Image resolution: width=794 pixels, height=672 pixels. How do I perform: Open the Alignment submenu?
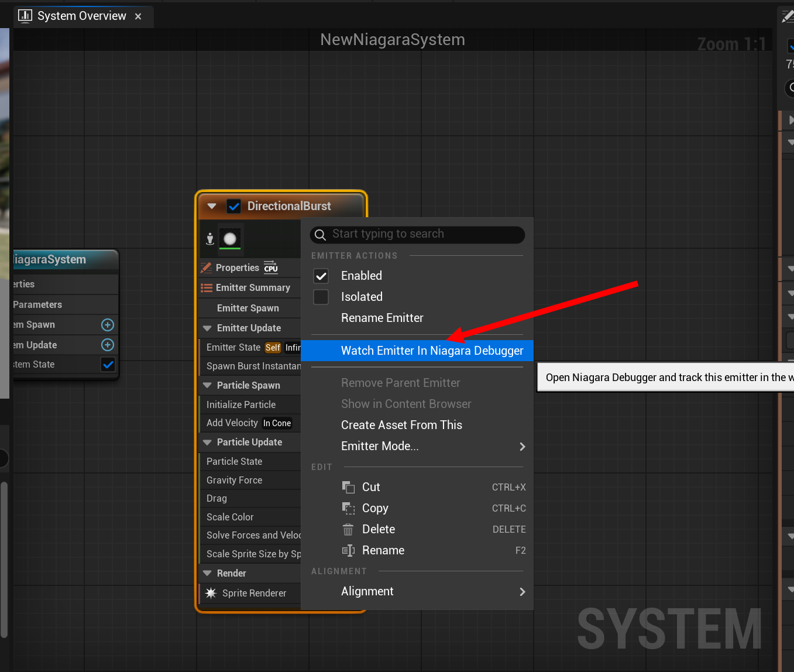pos(417,591)
